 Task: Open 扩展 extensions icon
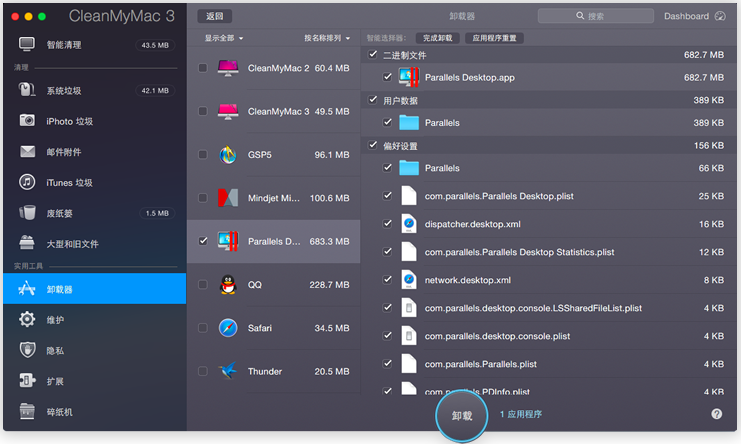tap(27, 380)
